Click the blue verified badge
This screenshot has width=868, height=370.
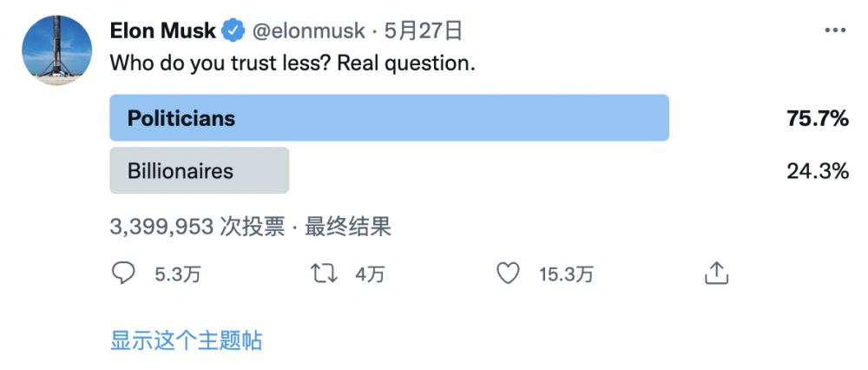pyautogui.click(x=233, y=31)
